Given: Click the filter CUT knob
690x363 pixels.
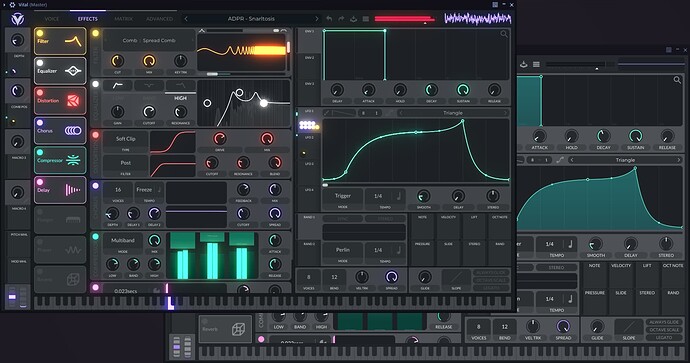Looking at the screenshot, I should click(117, 61).
